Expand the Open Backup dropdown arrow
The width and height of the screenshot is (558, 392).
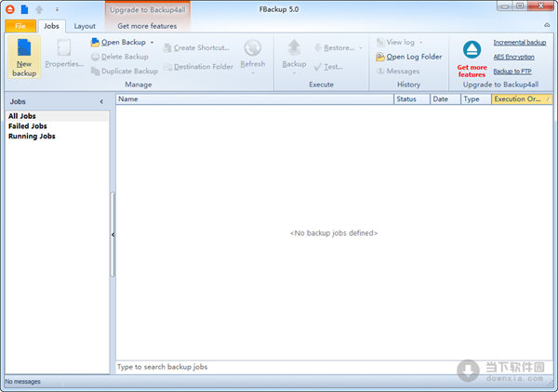pos(152,43)
